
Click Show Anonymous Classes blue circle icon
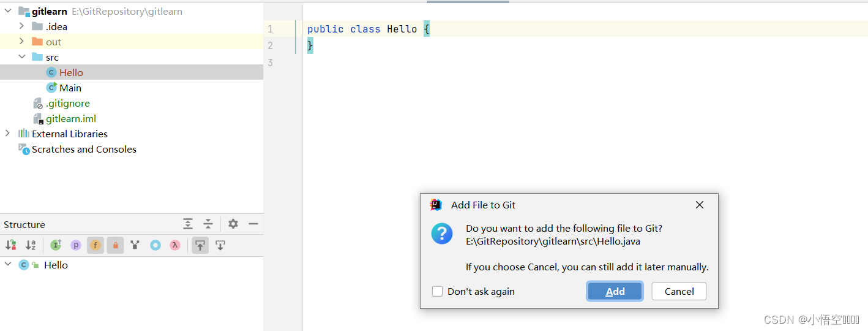tap(155, 245)
